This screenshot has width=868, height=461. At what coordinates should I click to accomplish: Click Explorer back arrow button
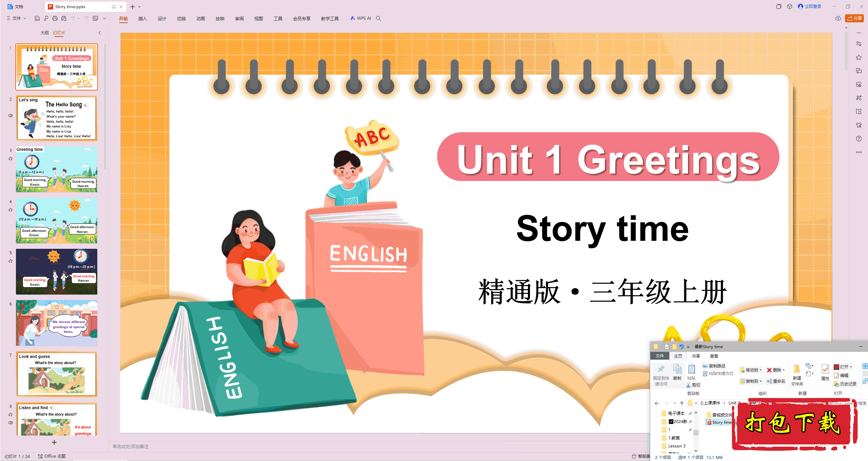tap(657, 403)
